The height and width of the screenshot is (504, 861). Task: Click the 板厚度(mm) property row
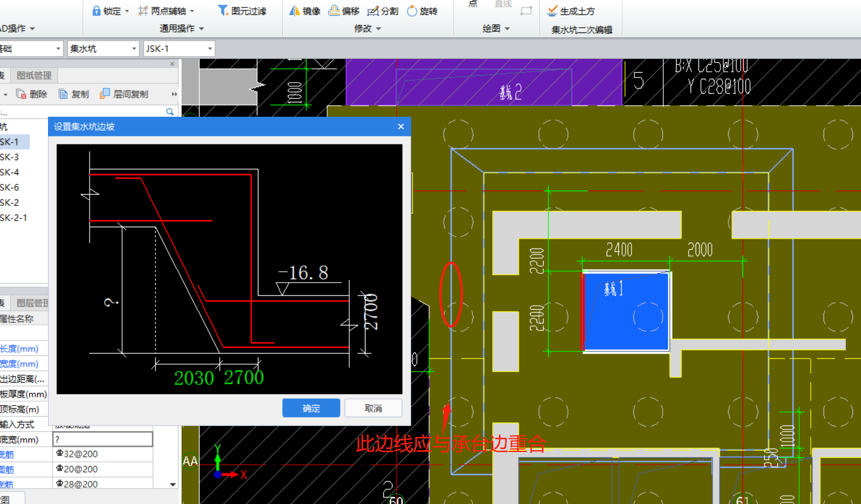coord(24,394)
